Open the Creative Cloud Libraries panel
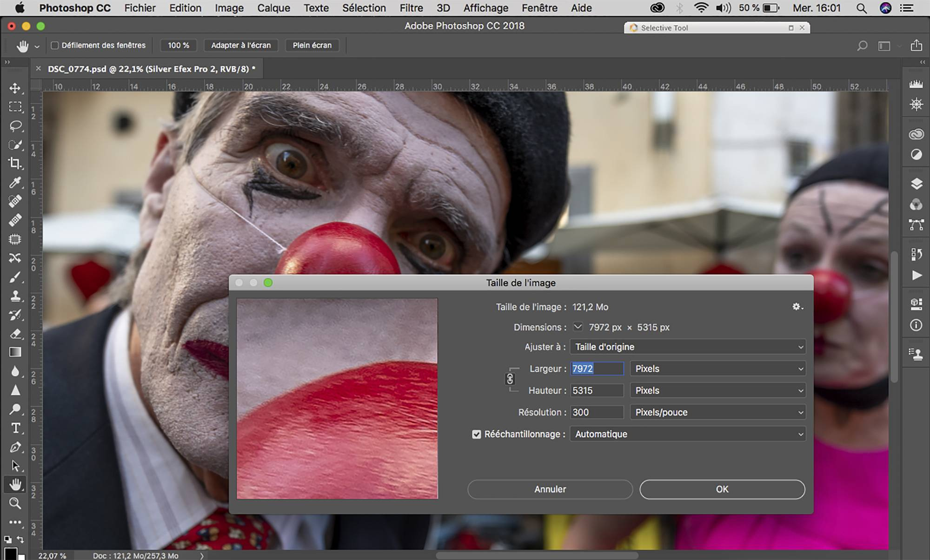Viewport: 930px width, 560px height. [x=916, y=134]
